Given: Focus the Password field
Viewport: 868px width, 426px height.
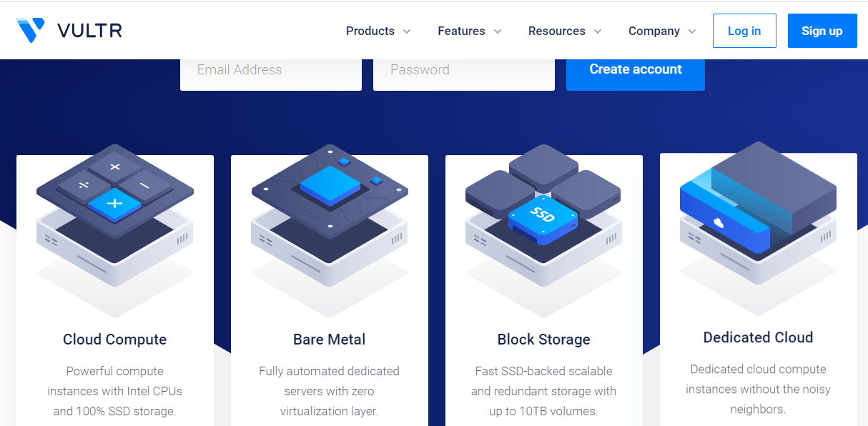Looking at the screenshot, I should pos(464,74).
